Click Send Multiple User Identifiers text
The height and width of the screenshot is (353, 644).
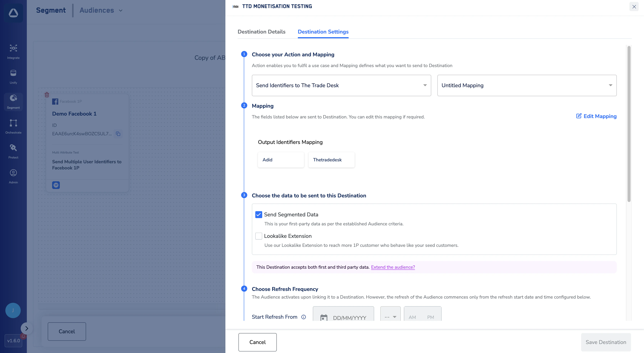coord(87,165)
